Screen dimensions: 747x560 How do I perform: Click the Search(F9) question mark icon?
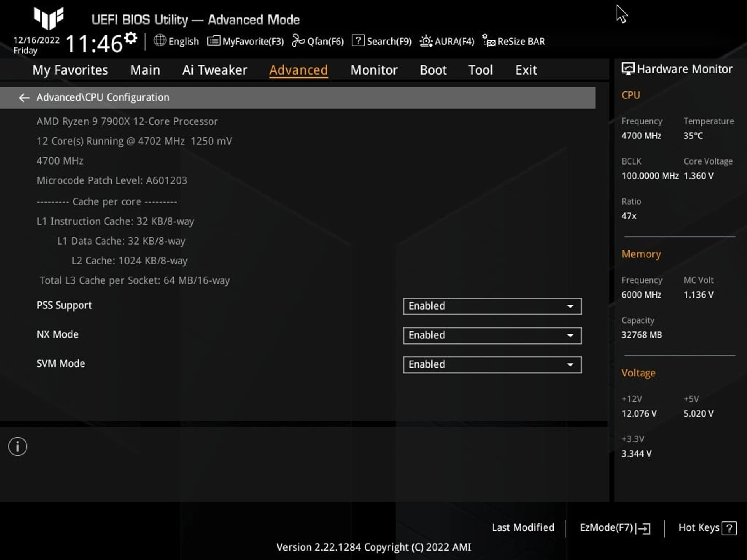(358, 40)
